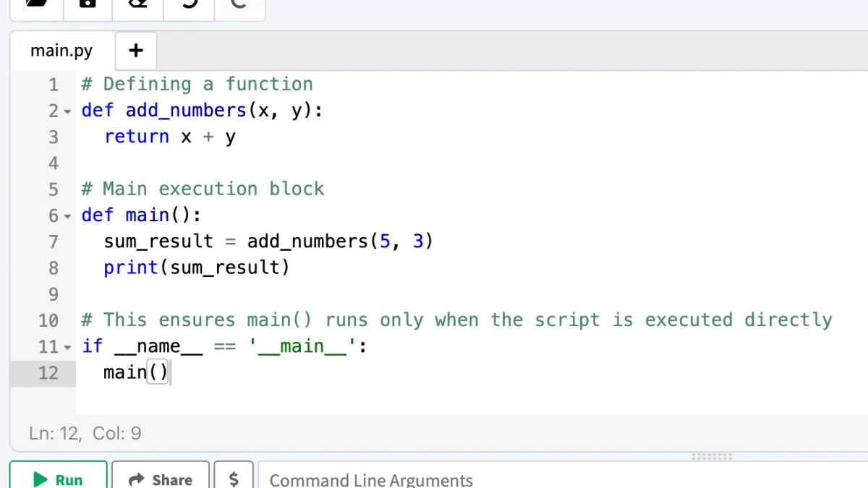Click the '# Defining a function' comment
The width and height of the screenshot is (868, 488).
point(197,84)
